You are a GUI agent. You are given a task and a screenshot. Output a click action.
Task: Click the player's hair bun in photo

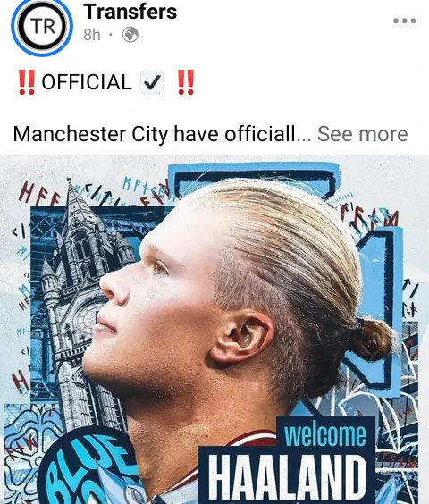click(x=373, y=339)
